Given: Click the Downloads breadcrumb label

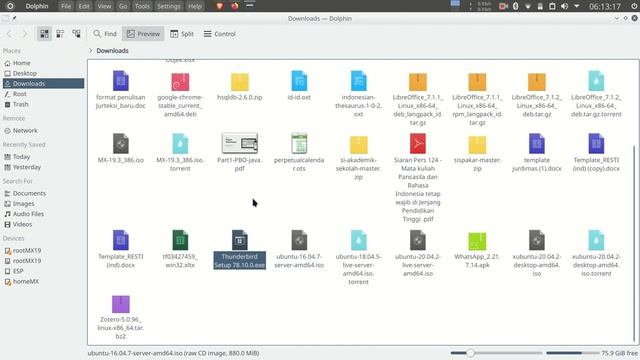Looking at the screenshot, I should [x=112, y=51].
